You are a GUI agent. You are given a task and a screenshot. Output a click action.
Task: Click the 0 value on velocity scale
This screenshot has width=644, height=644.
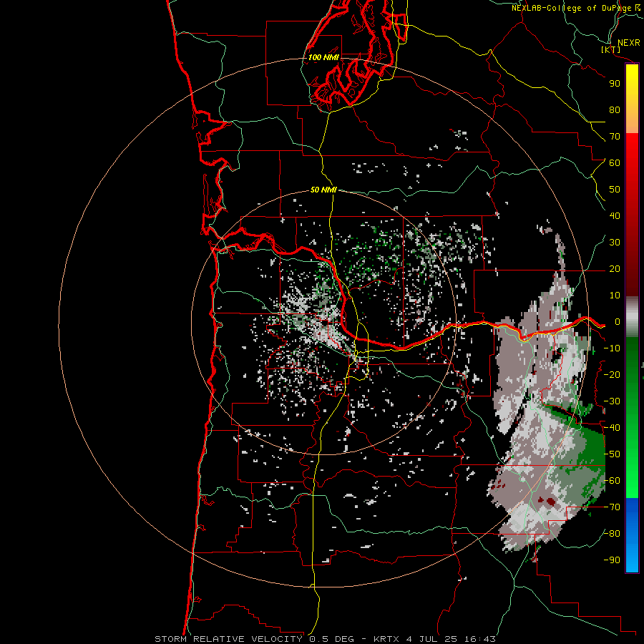point(618,322)
